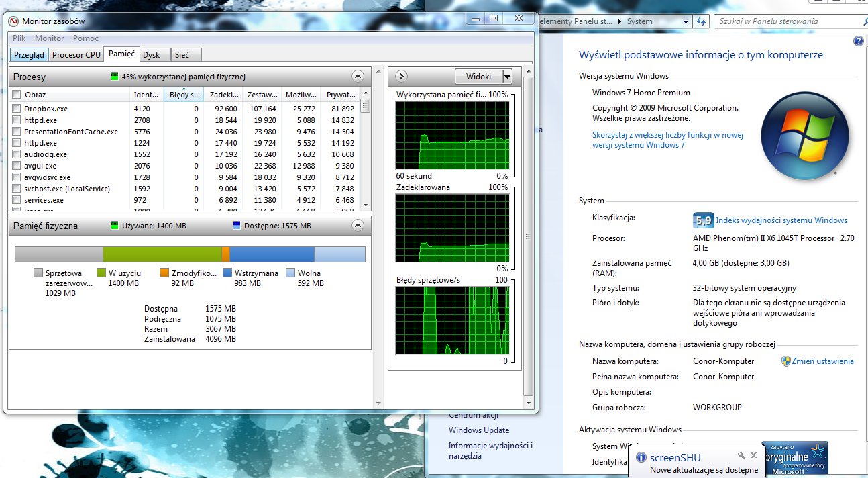Image resolution: width=868 pixels, height=478 pixels.
Task: Sort by Błędy s... column
Action: click(x=183, y=95)
